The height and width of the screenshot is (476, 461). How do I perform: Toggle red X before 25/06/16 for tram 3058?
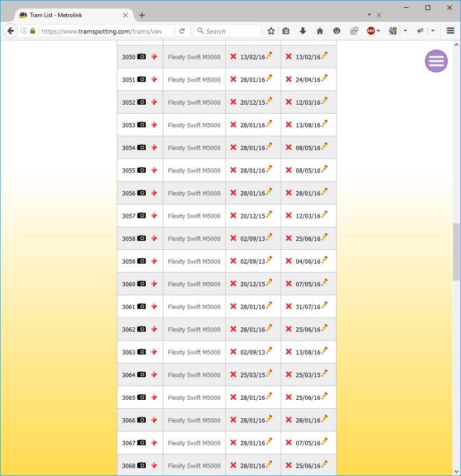288,239
